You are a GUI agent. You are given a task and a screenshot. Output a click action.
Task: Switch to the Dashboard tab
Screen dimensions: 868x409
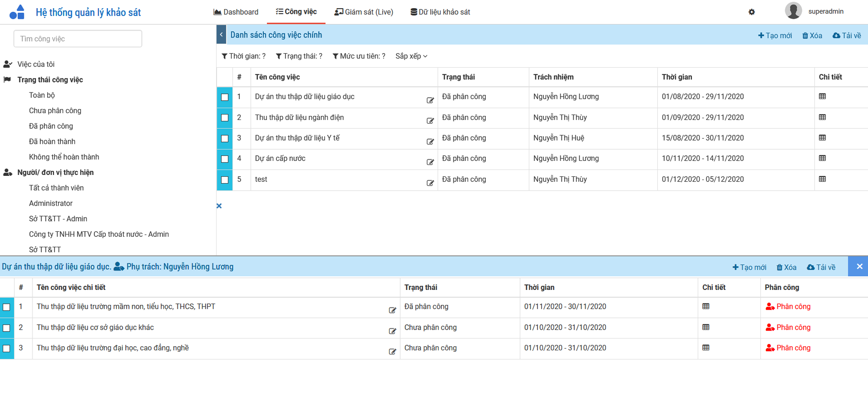(x=236, y=12)
